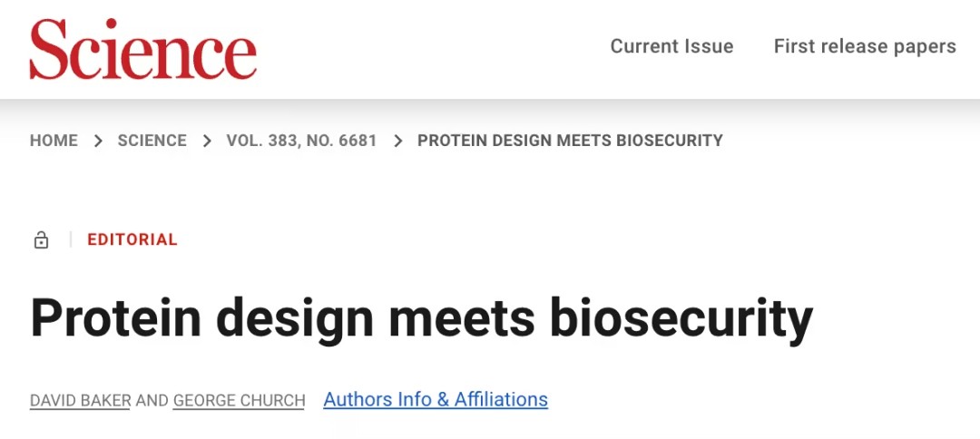Screen dimensions: 980x439
Task: Click the vertical divider beside the lock icon
Action: coord(70,240)
